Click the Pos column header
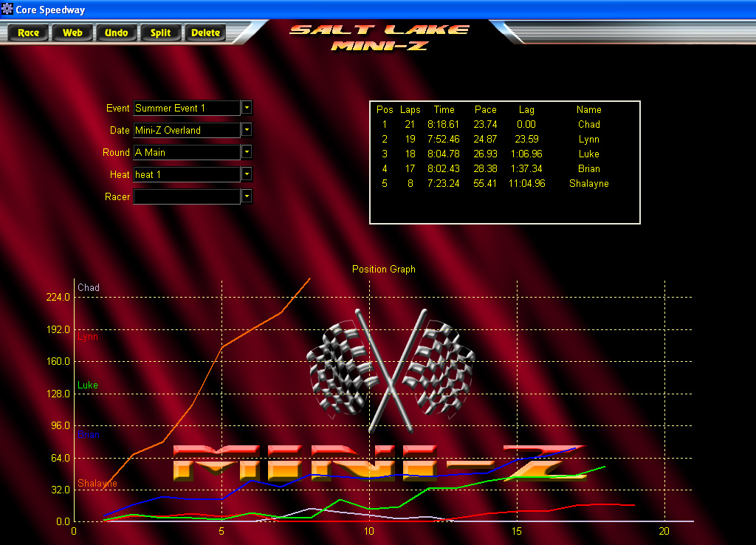 384,110
